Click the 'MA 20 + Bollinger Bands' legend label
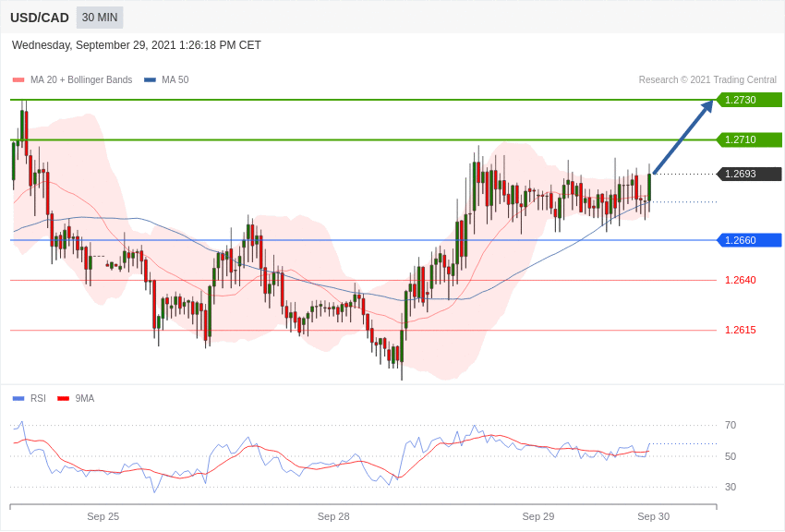Screen dimensions: 785x532 (x=81, y=80)
